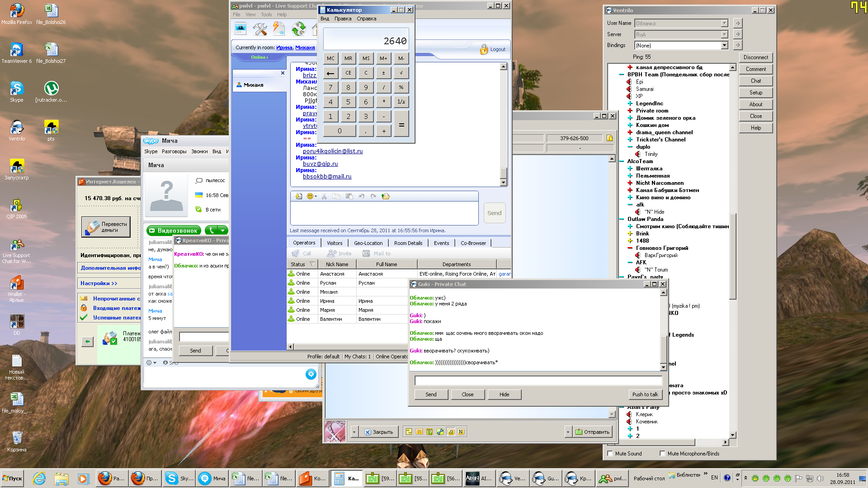Click the Ventrilo channel list vertical scrollbar
The width and height of the screenshot is (868, 488).
pos(733,256)
